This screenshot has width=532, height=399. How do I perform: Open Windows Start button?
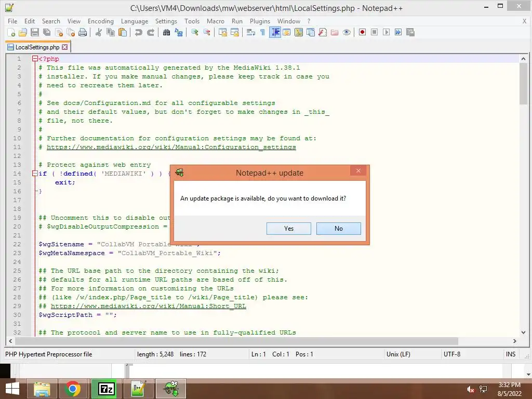(x=12, y=389)
